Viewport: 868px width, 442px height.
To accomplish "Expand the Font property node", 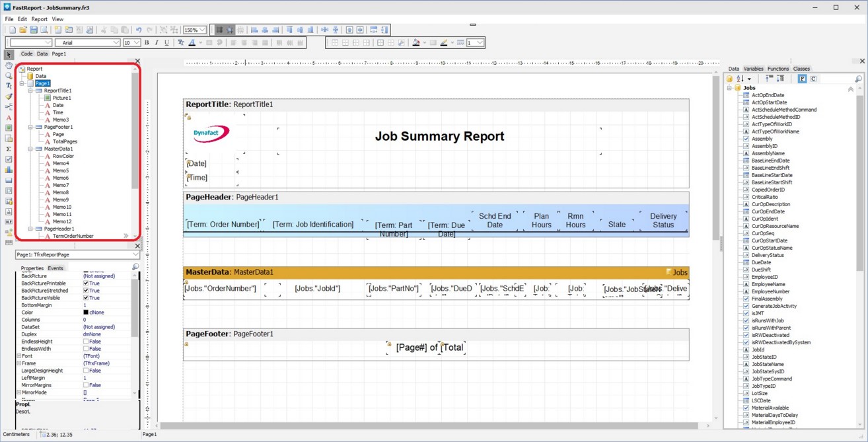I will click(18, 356).
